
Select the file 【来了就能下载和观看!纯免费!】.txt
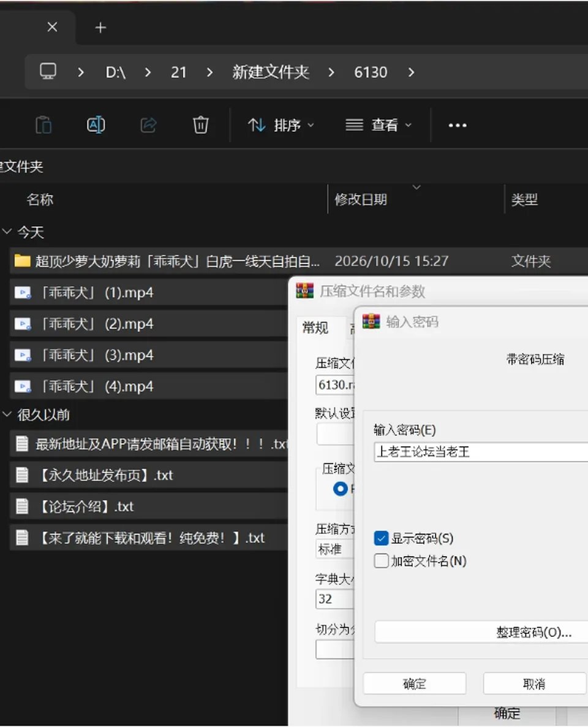pos(149,538)
